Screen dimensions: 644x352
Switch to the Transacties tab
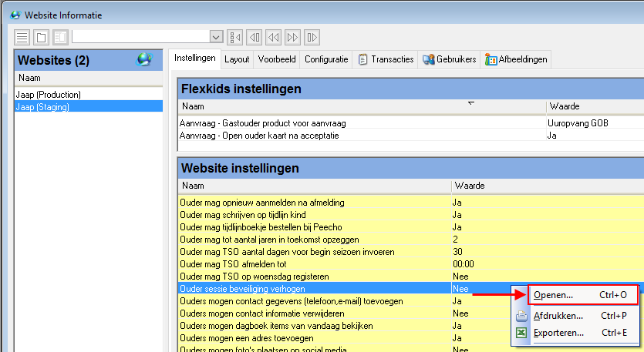[x=386, y=59]
